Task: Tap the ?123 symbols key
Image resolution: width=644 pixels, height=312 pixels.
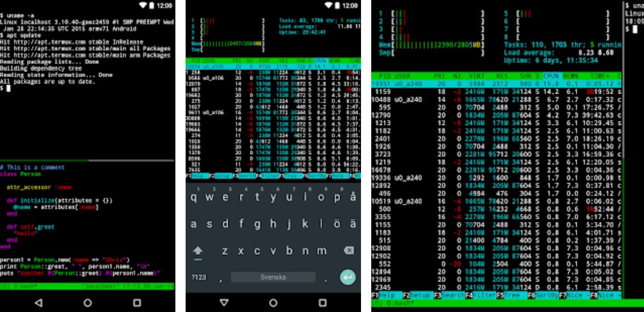Action: coord(199,278)
